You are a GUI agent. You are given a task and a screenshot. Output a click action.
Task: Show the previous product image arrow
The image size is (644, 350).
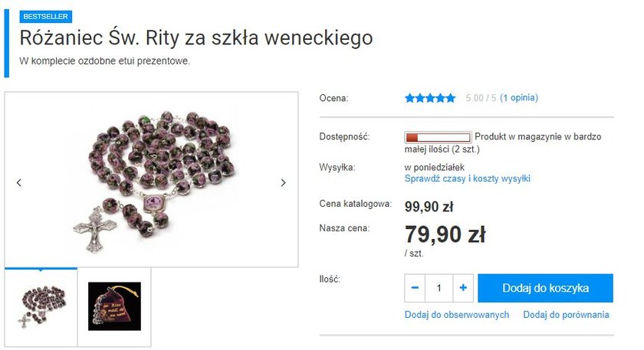click(19, 183)
